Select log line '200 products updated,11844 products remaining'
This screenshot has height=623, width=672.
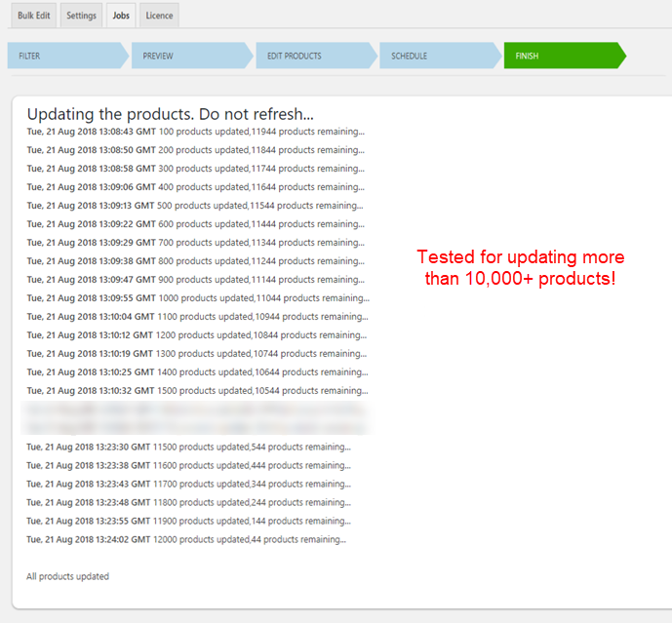[196, 150]
